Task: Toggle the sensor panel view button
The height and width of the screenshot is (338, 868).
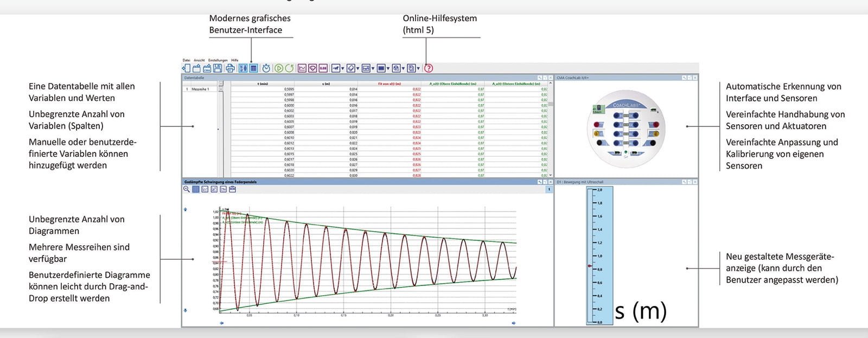Action: [x=243, y=68]
